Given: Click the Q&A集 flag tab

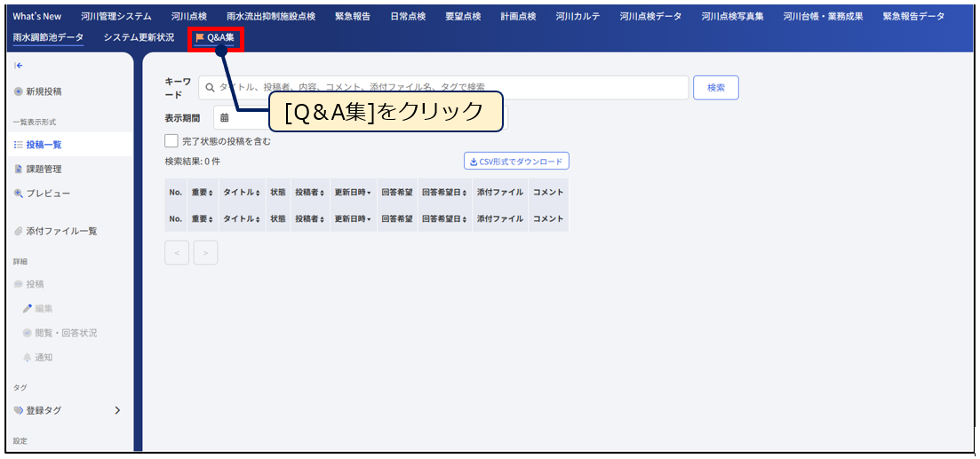Looking at the screenshot, I should tap(215, 37).
